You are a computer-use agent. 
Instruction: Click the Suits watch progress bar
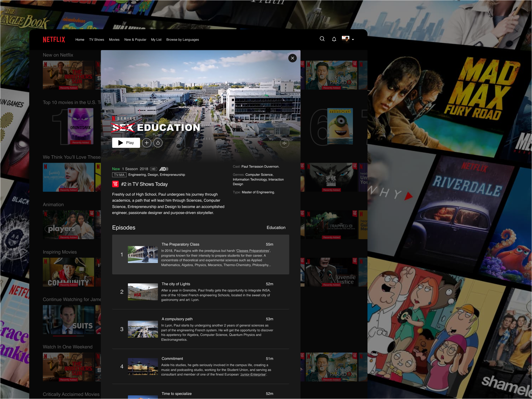(x=68, y=336)
